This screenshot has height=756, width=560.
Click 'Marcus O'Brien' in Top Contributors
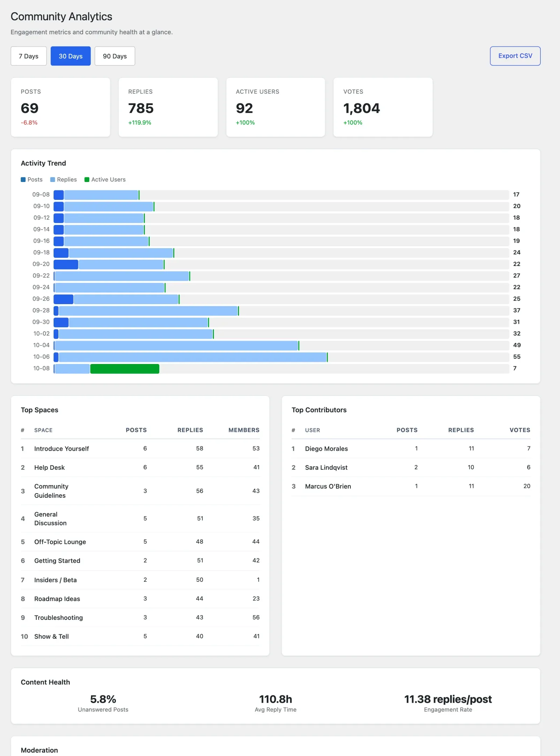coord(328,486)
